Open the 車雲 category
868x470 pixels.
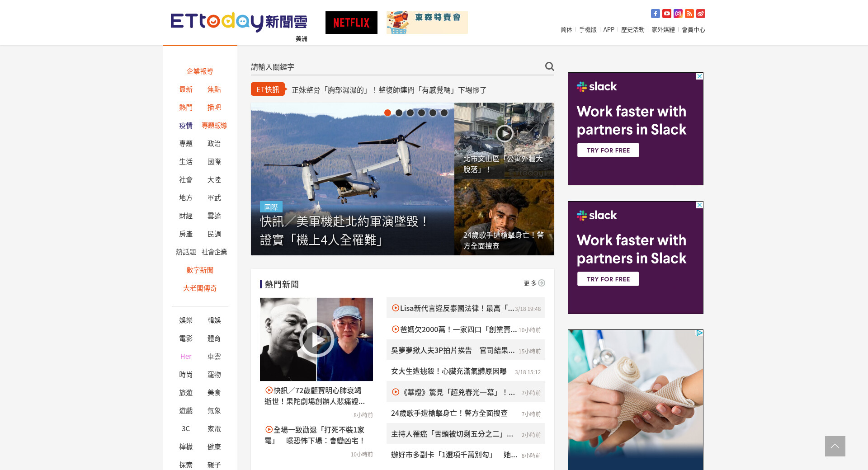(x=214, y=357)
